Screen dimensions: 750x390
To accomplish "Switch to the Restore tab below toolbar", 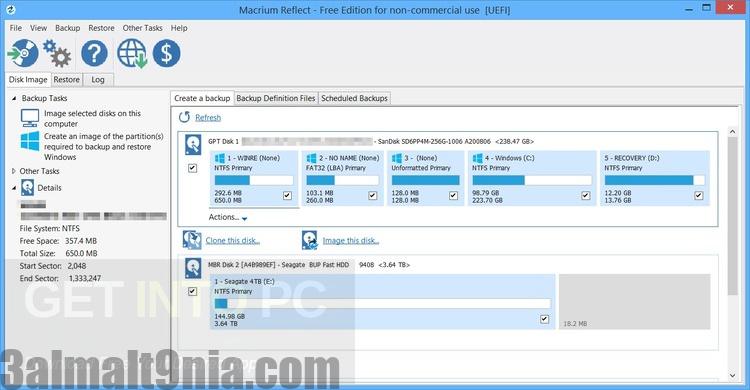I will click(66, 79).
